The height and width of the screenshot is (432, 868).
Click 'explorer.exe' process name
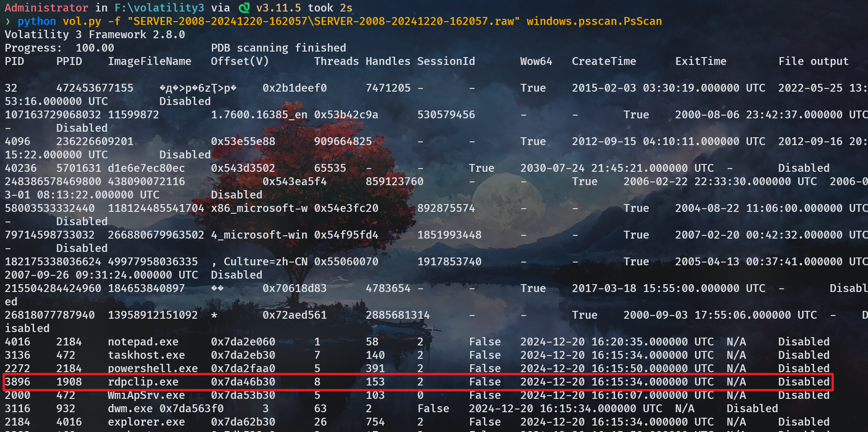click(146, 422)
